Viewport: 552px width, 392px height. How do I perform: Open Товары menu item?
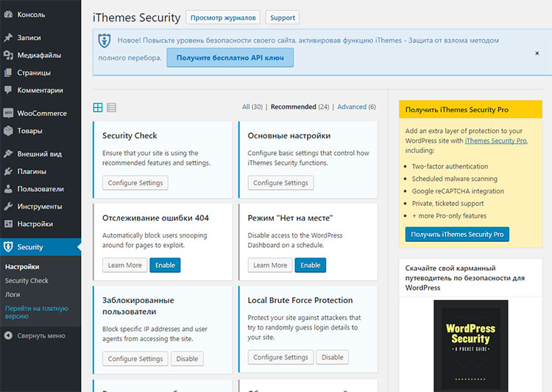point(40,131)
